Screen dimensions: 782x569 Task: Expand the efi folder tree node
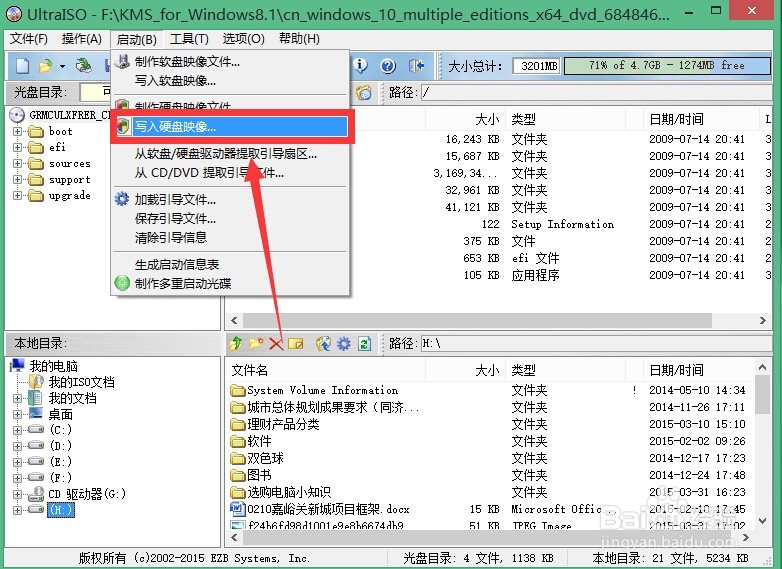coord(17,148)
